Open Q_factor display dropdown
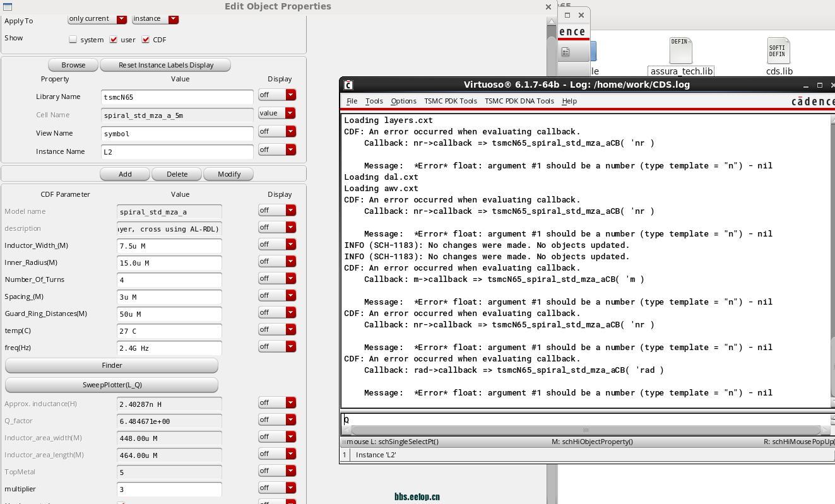This screenshot has width=835, height=504. point(277,419)
